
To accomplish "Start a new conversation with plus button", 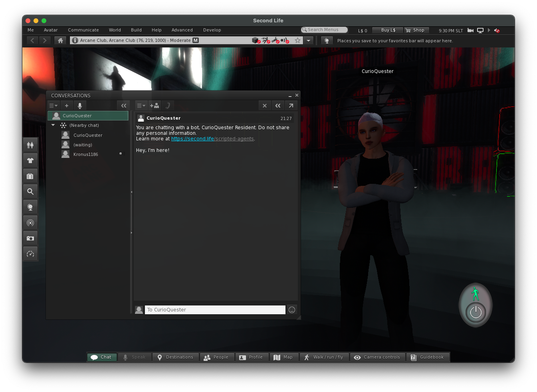I will (67, 106).
